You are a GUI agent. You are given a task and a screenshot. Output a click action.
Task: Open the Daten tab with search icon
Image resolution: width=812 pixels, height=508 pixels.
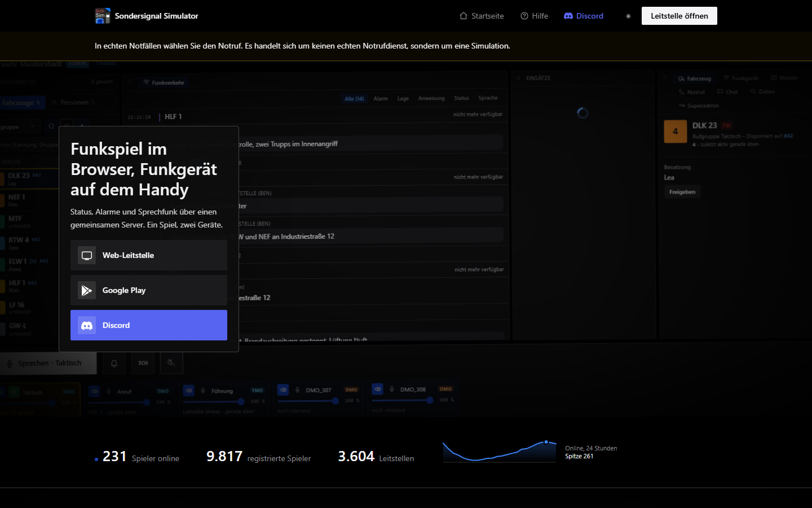click(x=762, y=91)
